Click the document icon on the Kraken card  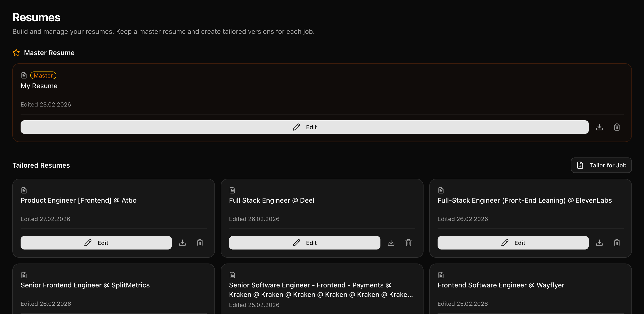click(x=232, y=275)
